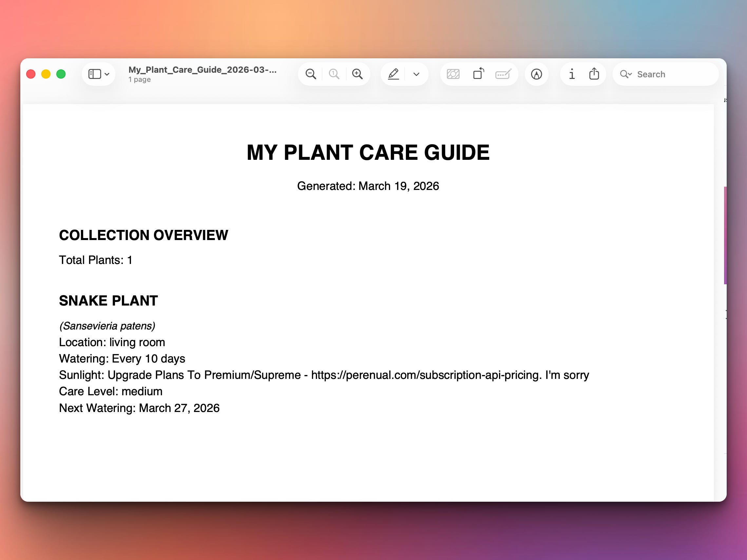Click the redact selection icon
This screenshot has height=560, width=747.
453,74
